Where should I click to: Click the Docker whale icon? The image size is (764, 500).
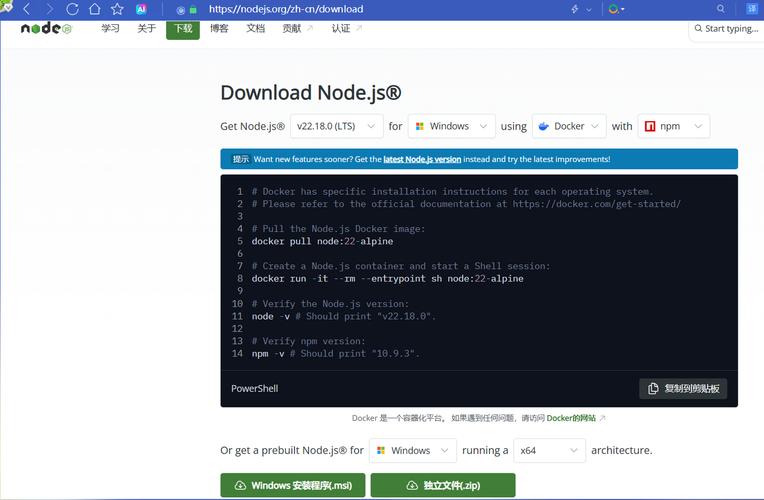pos(543,126)
